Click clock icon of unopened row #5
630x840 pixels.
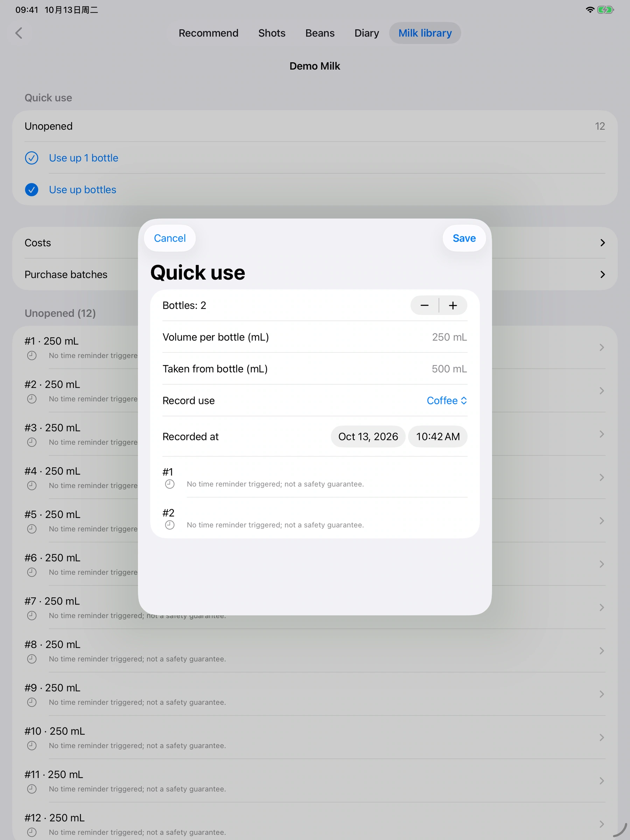click(32, 528)
